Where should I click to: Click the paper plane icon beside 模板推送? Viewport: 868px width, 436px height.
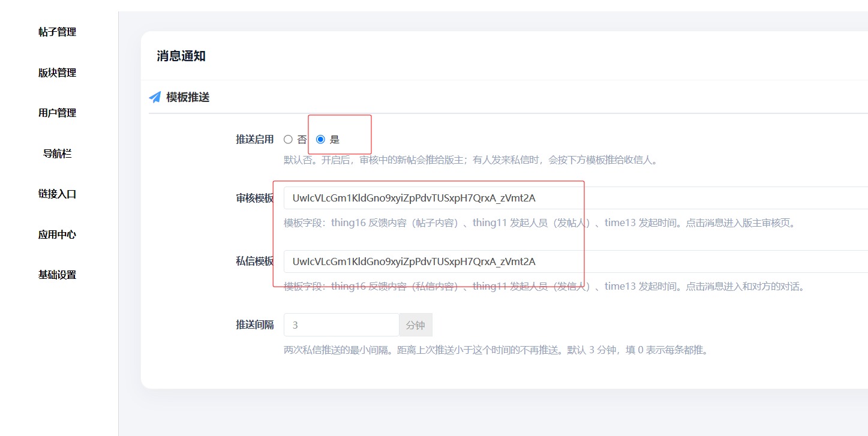pyautogui.click(x=155, y=97)
